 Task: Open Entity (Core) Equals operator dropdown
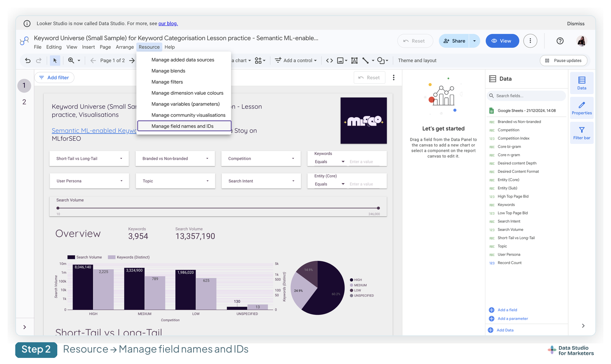[330, 184]
